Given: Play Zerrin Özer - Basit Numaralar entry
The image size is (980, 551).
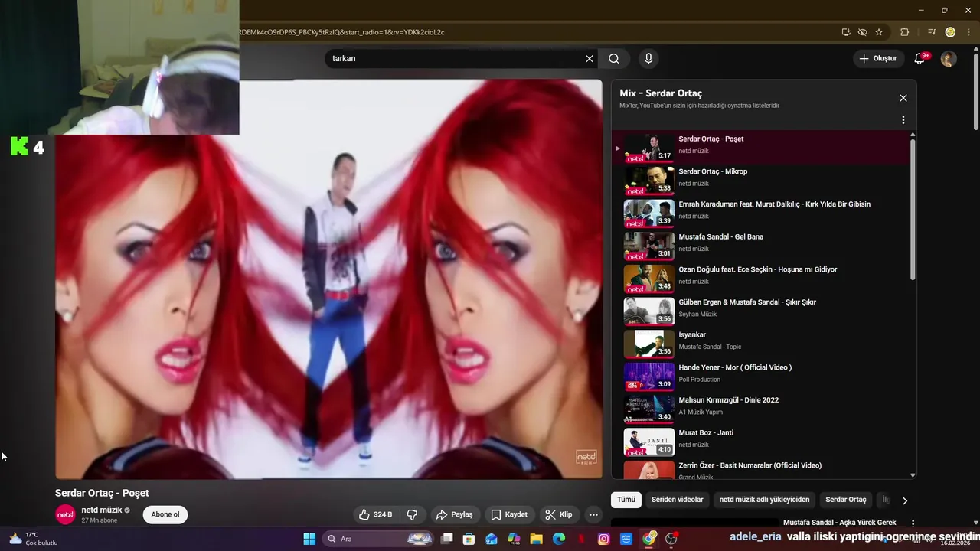Looking at the screenshot, I should (762, 468).
